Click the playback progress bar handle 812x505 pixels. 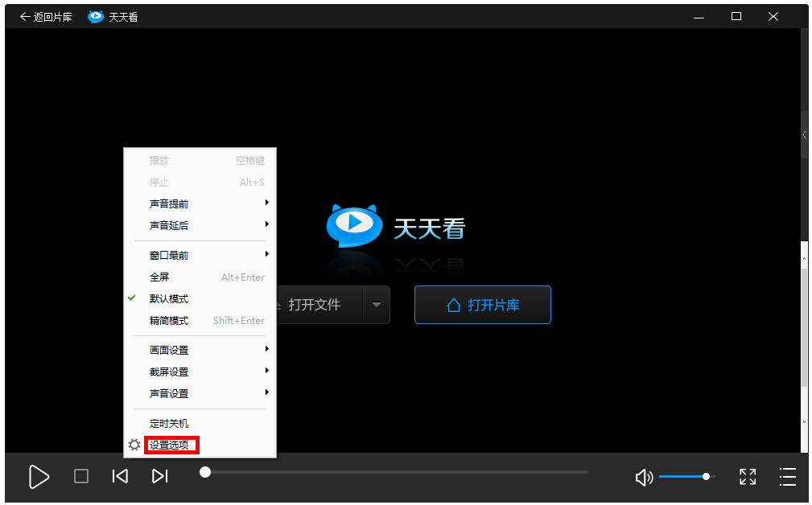coord(205,472)
